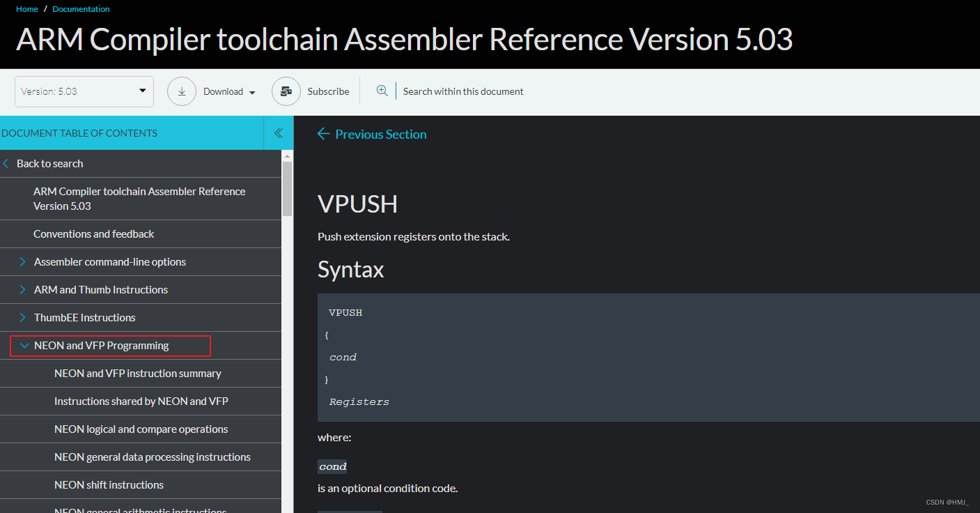
Task: Click the scrollbar up arrow
Action: [x=288, y=156]
